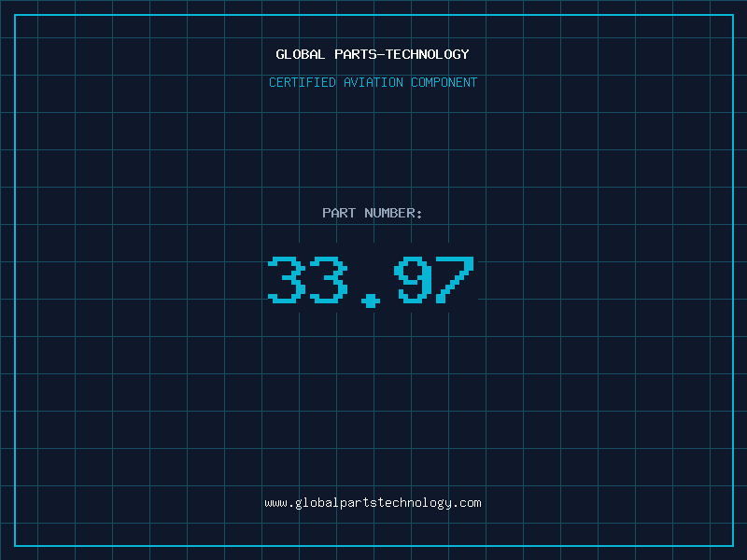Select the part number value 33.97

coord(371,281)
